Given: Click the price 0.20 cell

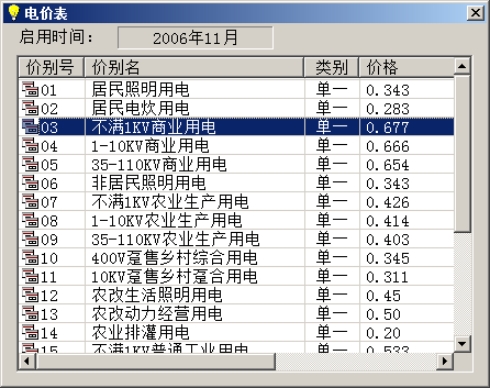Looking at the screenshot, I should [383, 333].
